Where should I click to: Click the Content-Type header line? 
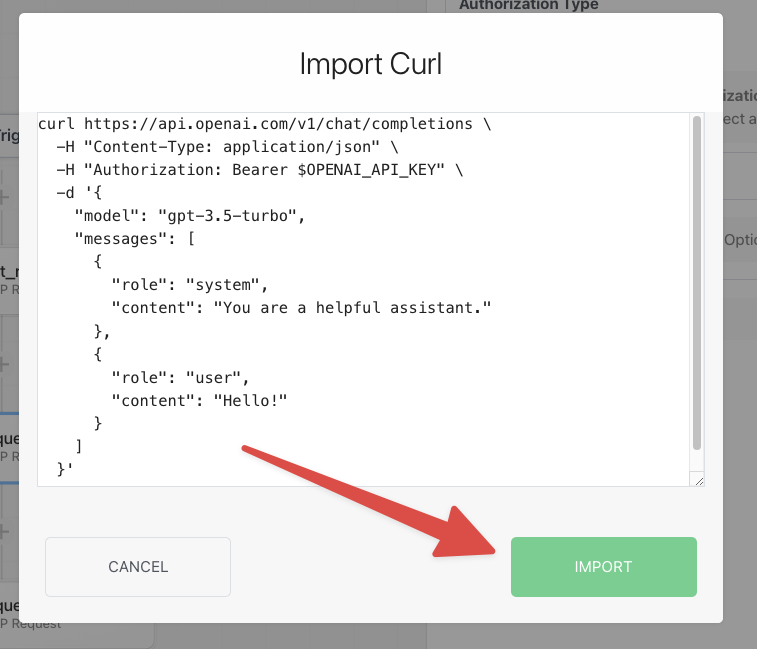click(x=227, y=147)
